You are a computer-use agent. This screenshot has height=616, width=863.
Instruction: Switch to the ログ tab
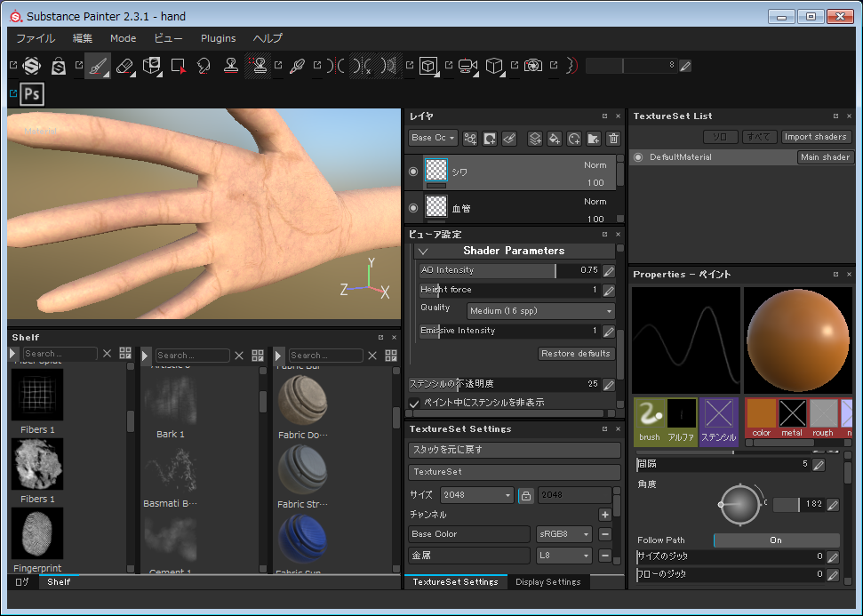tap(22, 582)
